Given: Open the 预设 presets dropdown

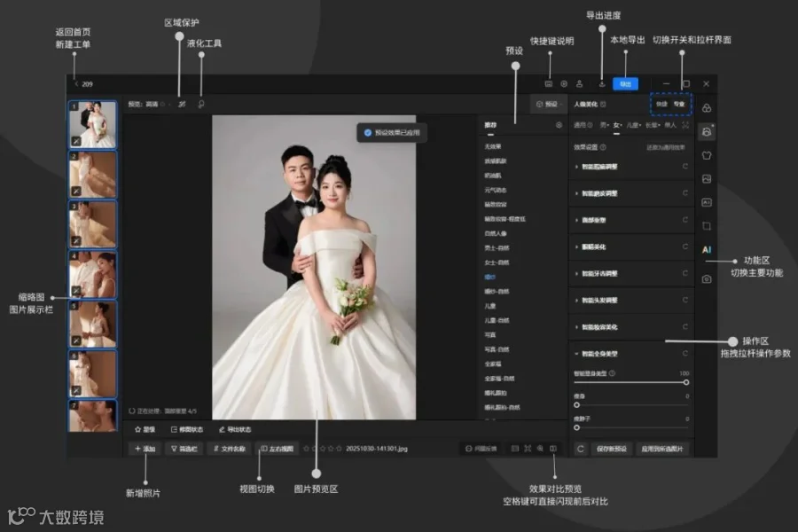Looking at the screenshot, I should pos(549,105).
